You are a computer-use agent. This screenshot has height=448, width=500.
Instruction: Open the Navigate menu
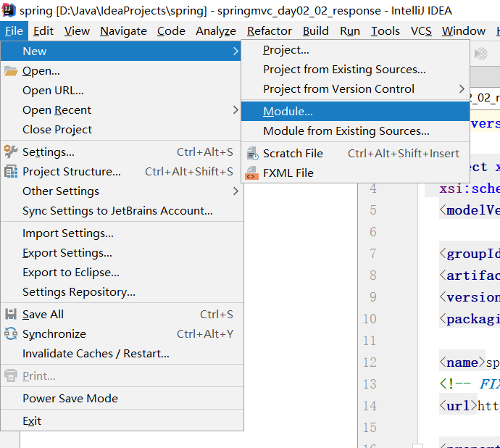pyautogui.click(x=123, y=31)
